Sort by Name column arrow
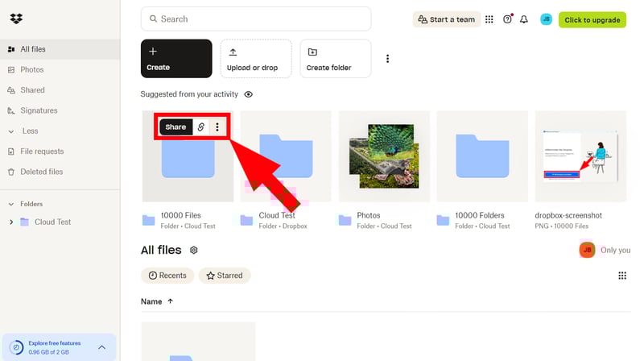 tap(170, 301)
